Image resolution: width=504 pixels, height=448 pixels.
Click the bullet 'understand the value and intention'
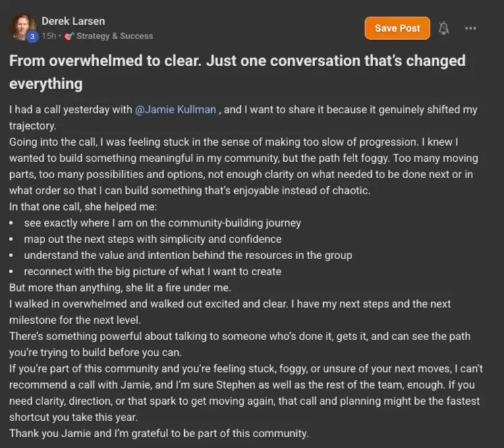click(x=188, y=255)
